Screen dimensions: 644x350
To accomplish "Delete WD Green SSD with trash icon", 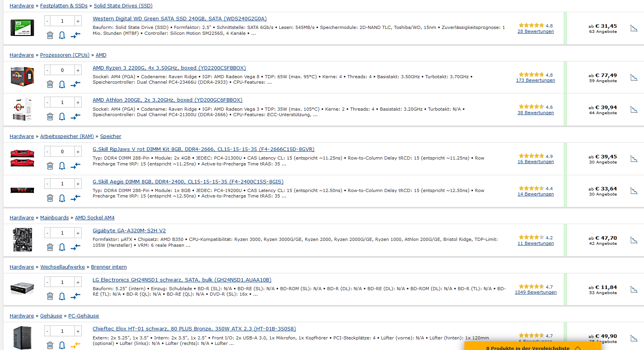I will click(50, 35).
